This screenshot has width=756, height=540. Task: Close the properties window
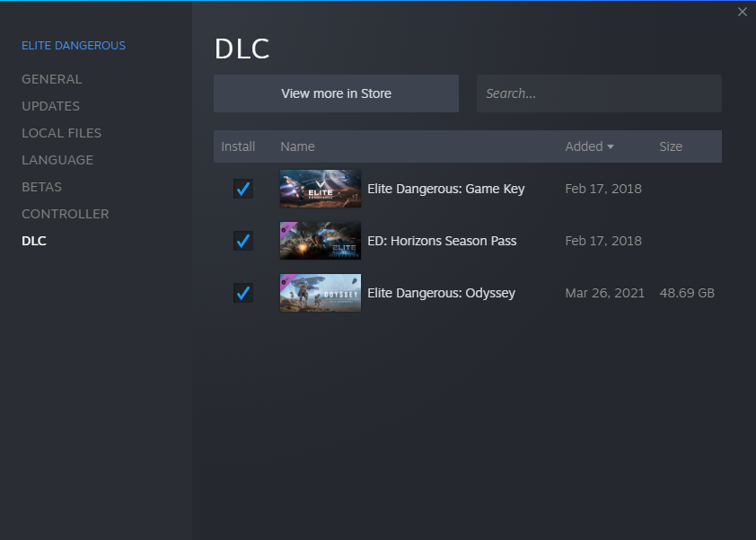[742, 12]
